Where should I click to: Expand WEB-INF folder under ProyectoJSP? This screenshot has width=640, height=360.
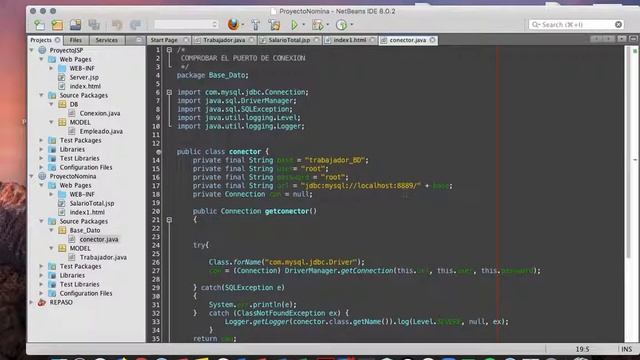click(x=51, y=68)
